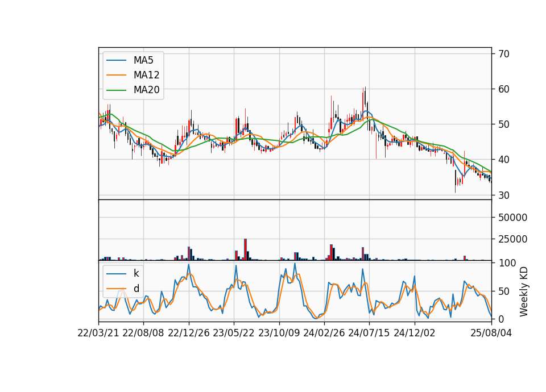Click the d legend entry

(x=136, y=289)
